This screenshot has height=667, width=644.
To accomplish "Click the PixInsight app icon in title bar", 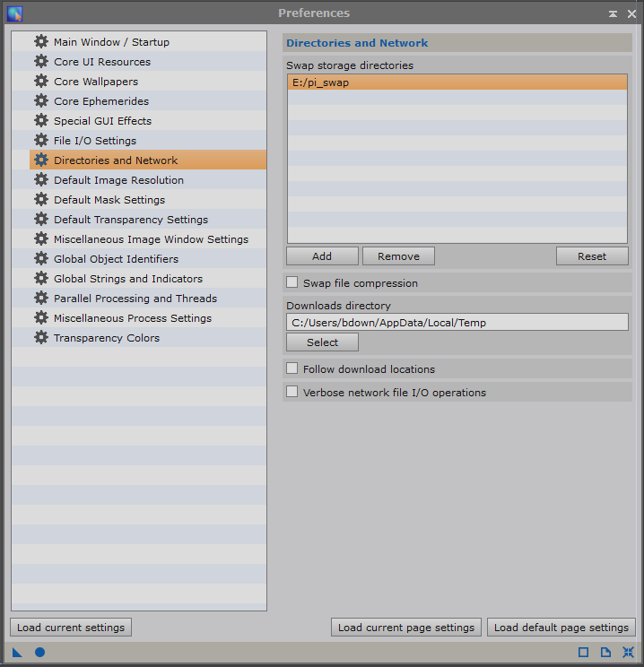I will point(15,13).
